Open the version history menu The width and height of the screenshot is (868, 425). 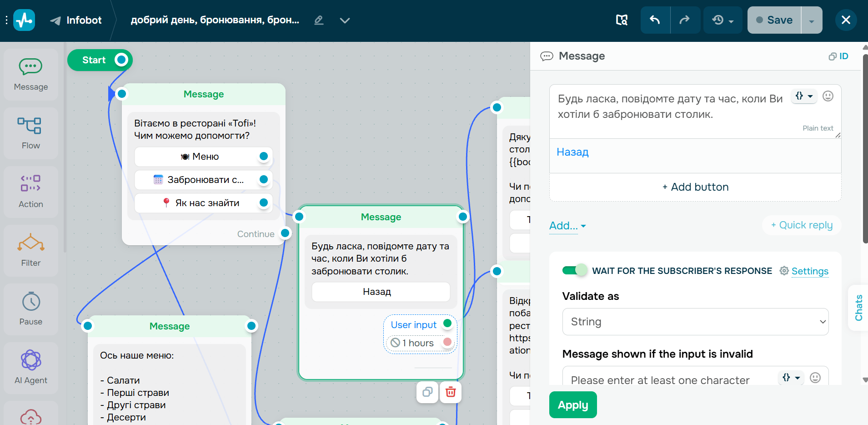723,20
